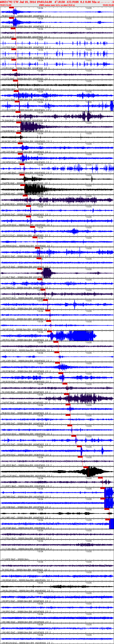The image size is (114, 644).
Task: Select the CC.VALT.BHZ station label
Action: coord(26,277)
